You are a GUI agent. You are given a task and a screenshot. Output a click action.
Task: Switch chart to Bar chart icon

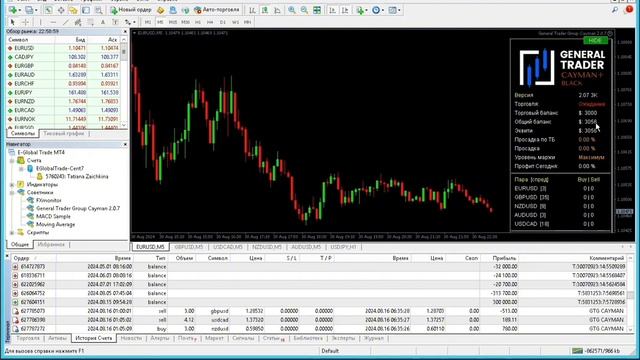click(x=253, y=10)
